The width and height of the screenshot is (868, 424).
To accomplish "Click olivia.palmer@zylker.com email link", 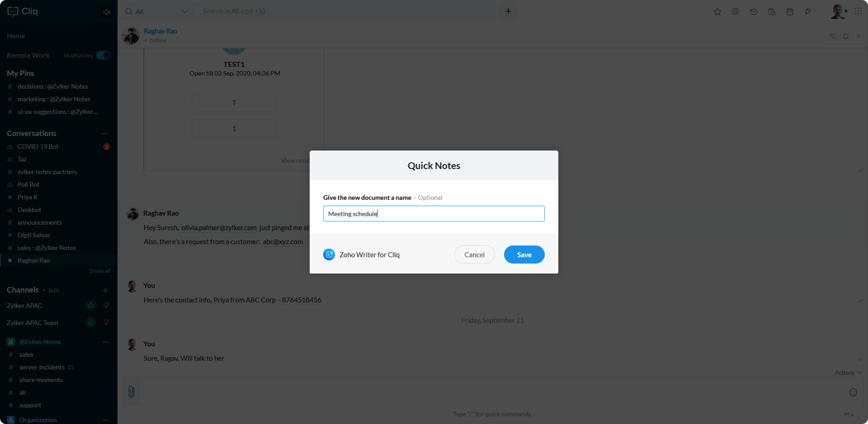I will pos(219,228).
